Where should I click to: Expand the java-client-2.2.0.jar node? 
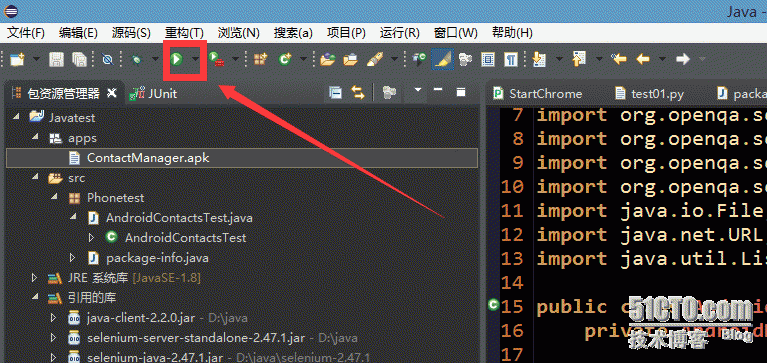click(54, 318)
